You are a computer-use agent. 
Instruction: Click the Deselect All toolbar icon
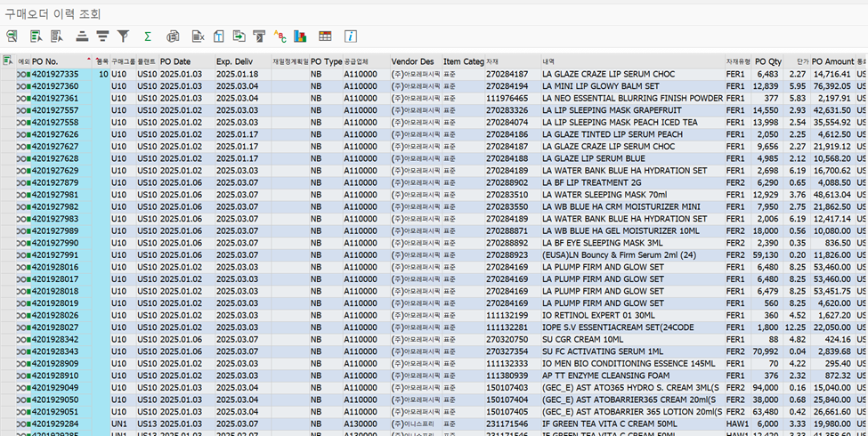pyautogui.click(x=56, y=36)
